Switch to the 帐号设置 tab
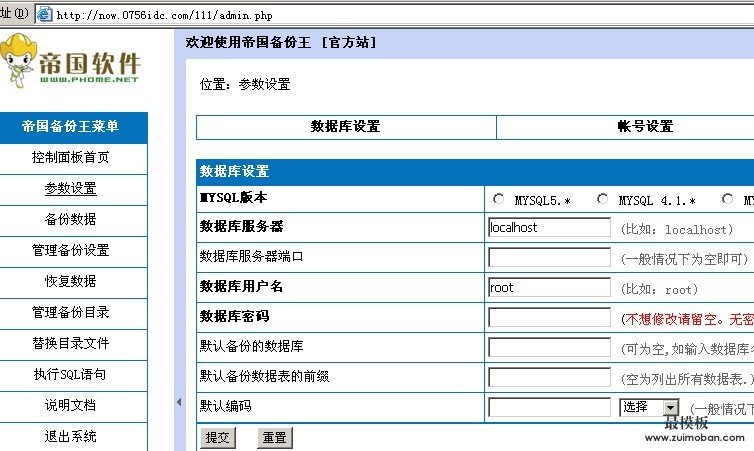The image size is (754, 451). 645,127
